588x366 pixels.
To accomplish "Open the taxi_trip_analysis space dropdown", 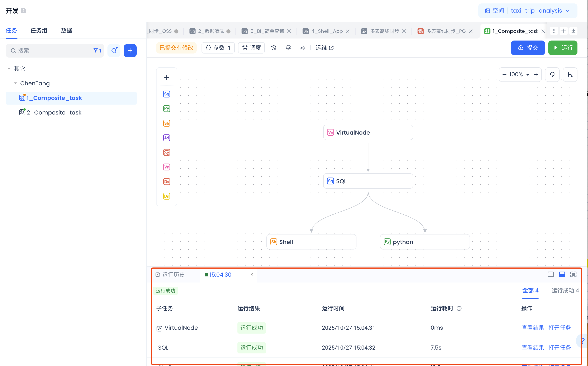I will click(540, 11).
